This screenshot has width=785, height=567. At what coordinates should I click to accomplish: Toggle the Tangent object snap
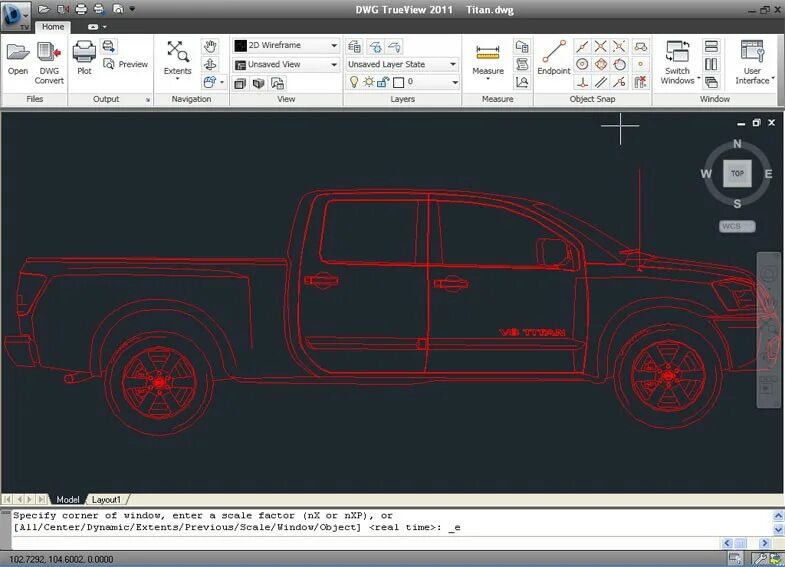click(619, 64)
